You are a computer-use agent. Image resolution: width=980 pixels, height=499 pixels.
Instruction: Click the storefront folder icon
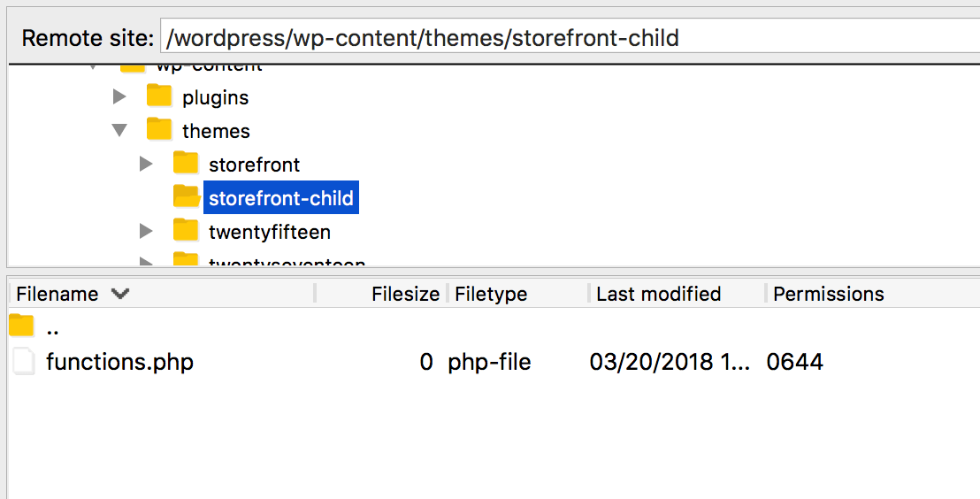coord(186,164)
